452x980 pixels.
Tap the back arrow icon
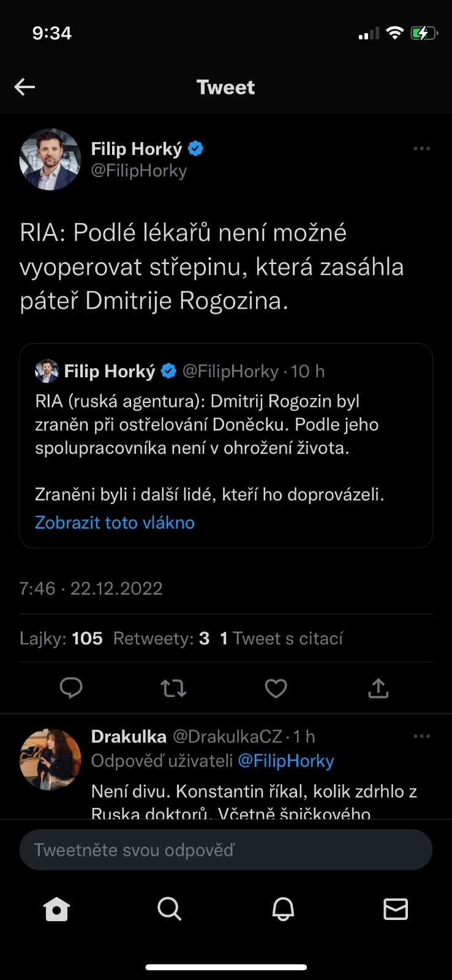click(x=24, y=87)
